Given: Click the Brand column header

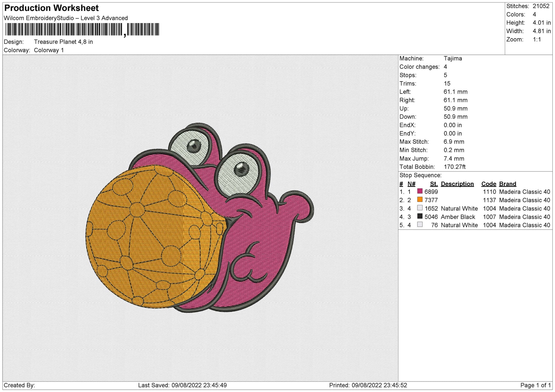Looking at the screenshot, I should tap(508, 184).
